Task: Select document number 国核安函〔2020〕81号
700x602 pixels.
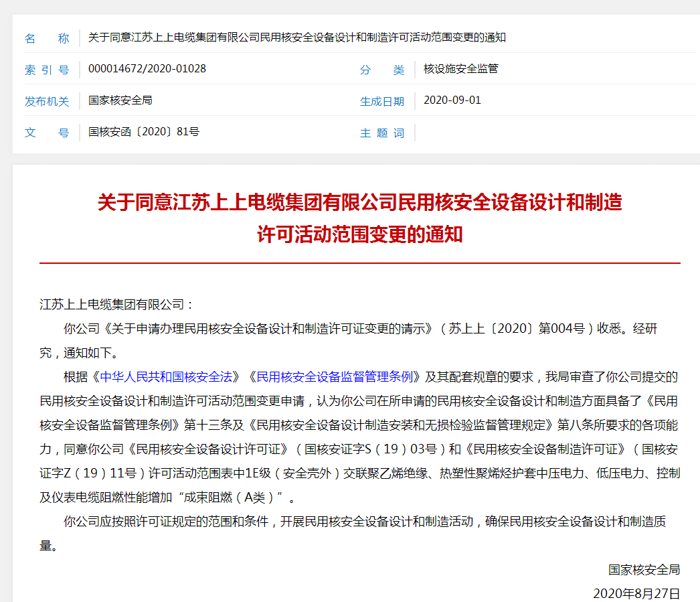Action: tap(144, 132)
